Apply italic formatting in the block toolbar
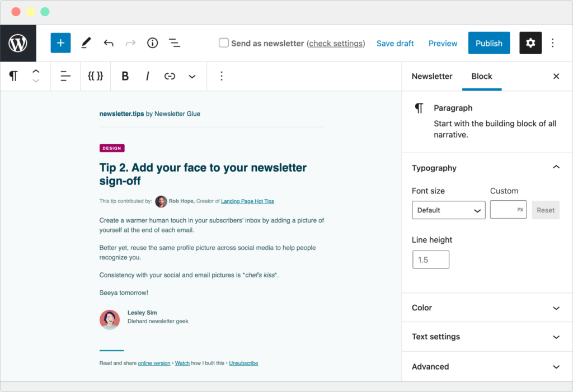 pos(146,76)
